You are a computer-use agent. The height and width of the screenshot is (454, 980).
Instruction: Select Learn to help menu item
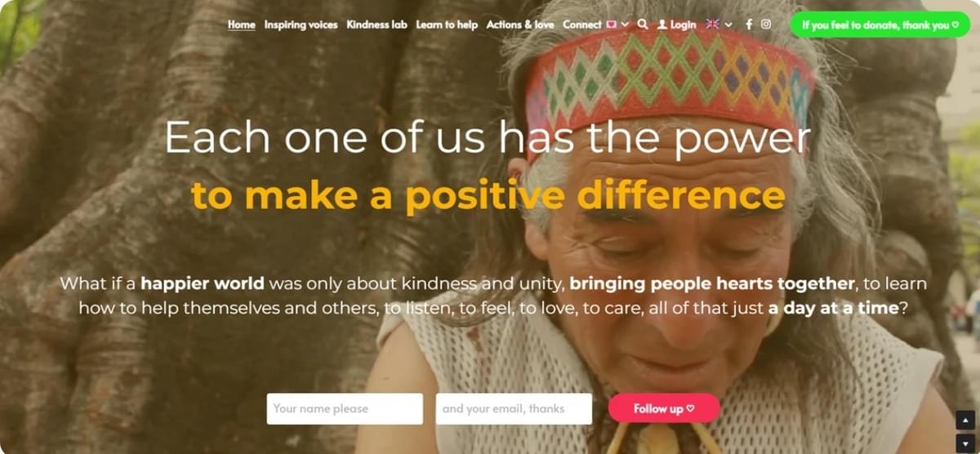coord(447,24)
